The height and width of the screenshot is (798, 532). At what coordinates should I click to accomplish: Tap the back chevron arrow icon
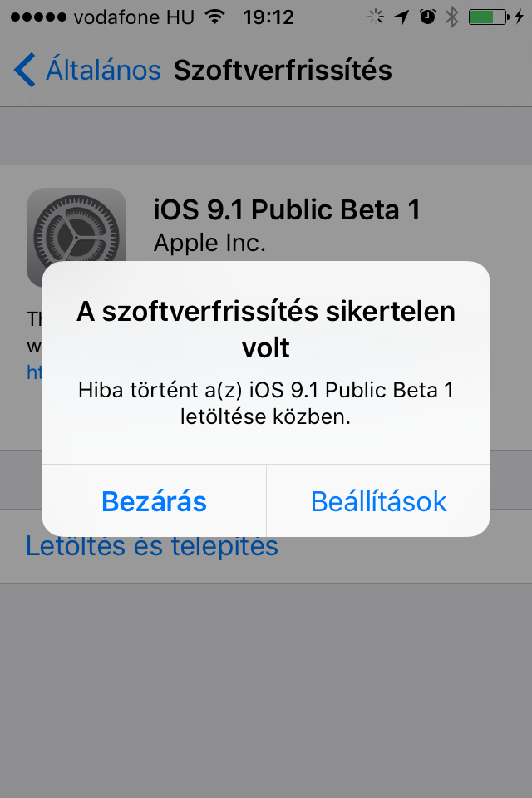coord(24,70)
